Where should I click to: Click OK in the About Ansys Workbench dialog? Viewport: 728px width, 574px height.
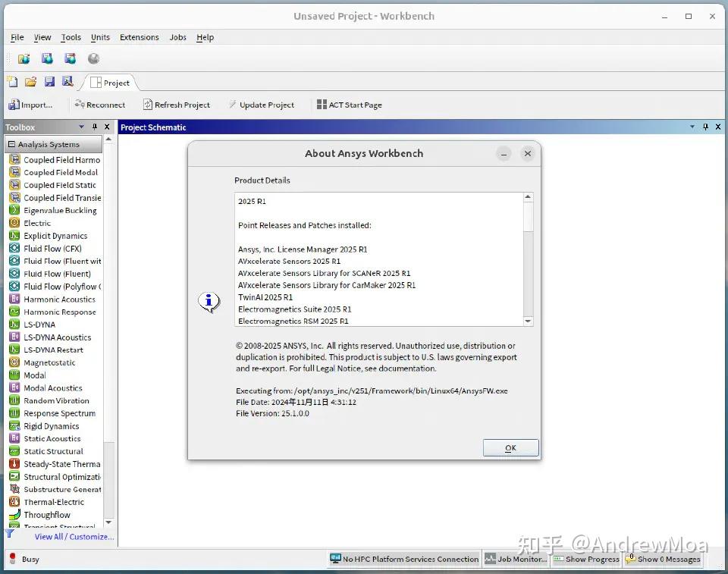click(x=510, y=447)
